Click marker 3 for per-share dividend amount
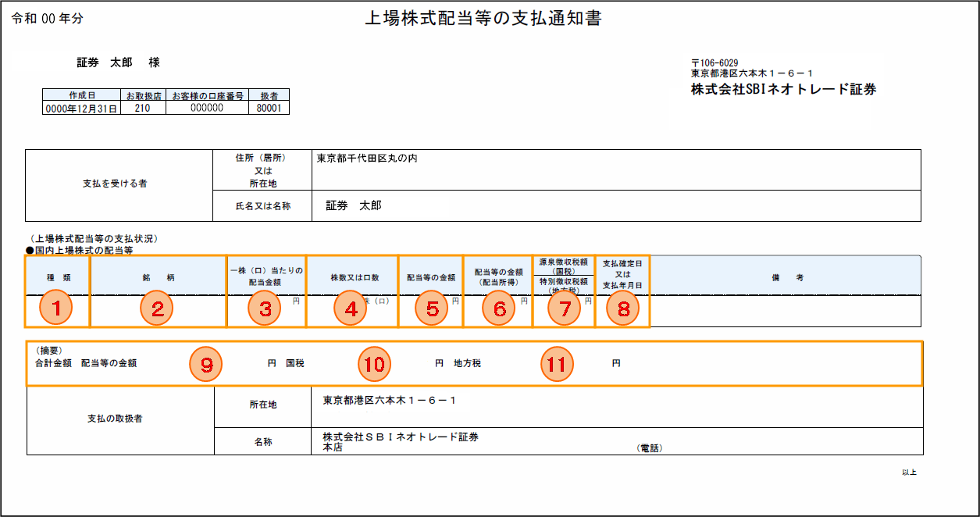This screenshot has width=980, height=517. tap(265, 309)
